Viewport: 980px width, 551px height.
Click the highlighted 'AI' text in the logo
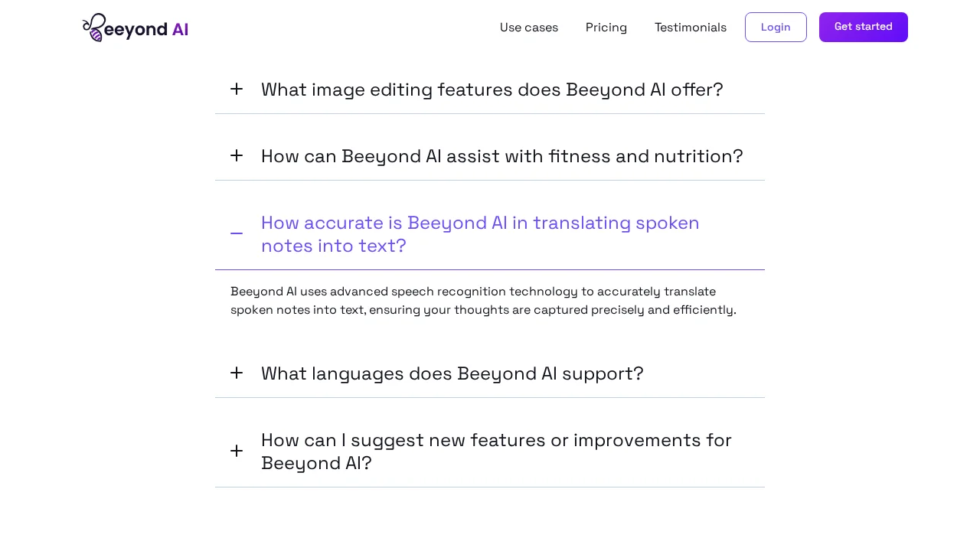(180, 29)
